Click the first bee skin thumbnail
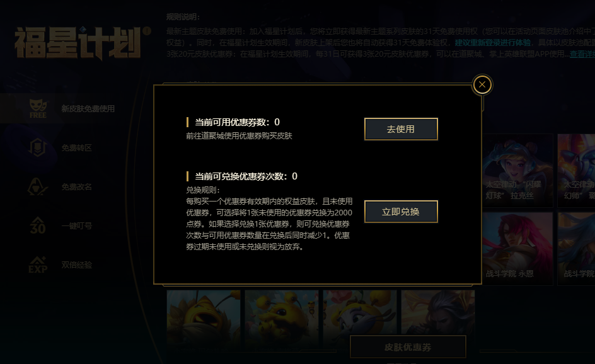This screenshot has height=364, width=595. coord(204,319)
